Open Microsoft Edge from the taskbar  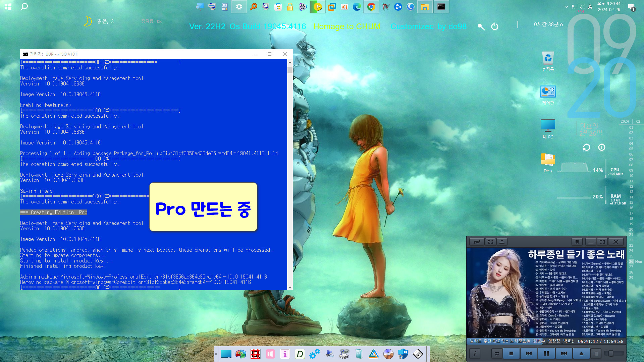357,7
